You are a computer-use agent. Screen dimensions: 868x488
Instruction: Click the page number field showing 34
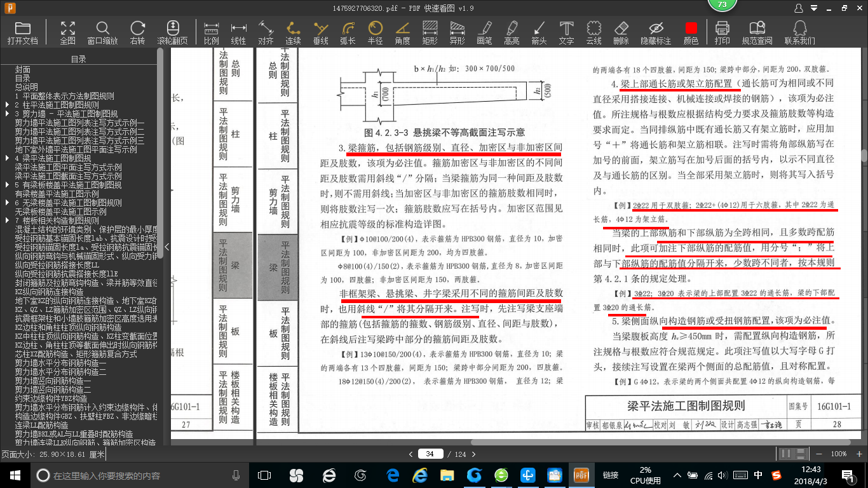tap(431, 454)
